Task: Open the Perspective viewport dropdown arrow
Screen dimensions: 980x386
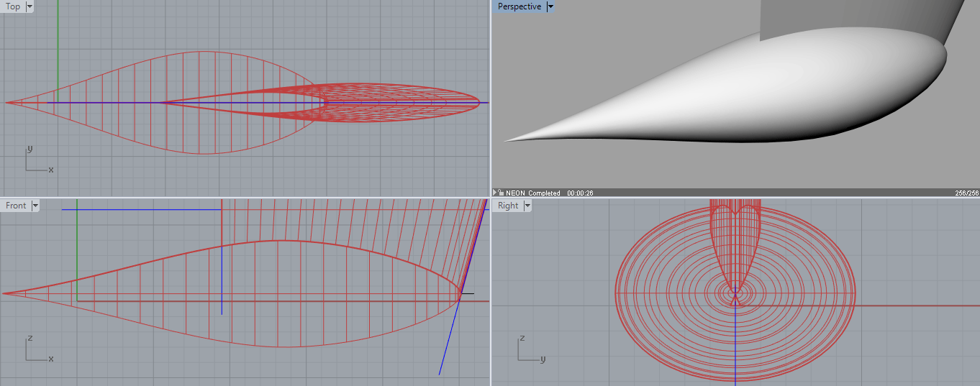Action: (550, 6)
